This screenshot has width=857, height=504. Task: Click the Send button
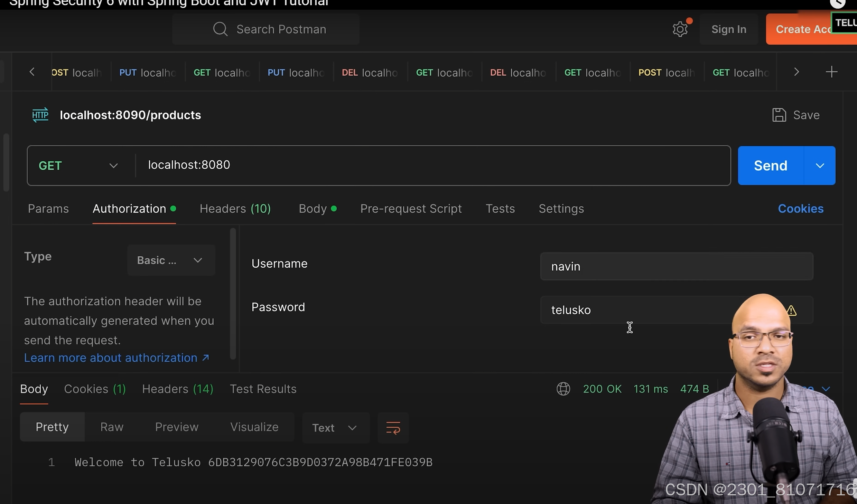770,165
